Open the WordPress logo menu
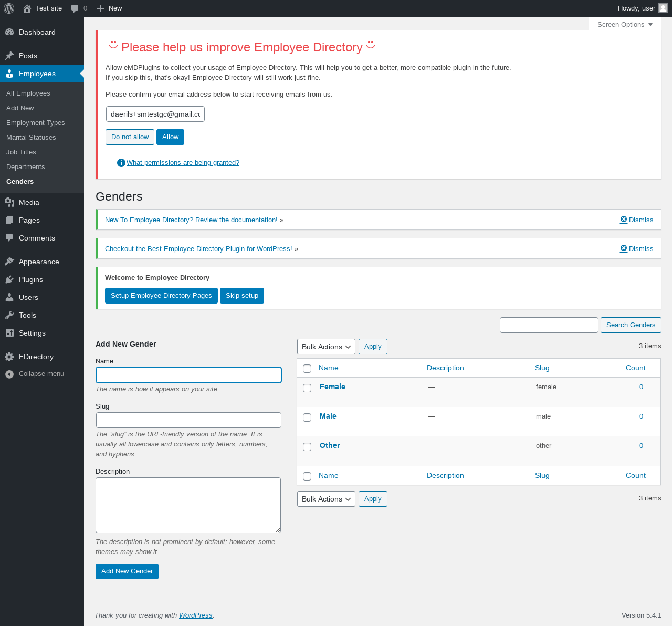The image size is (672, 626). click(9, 8)
